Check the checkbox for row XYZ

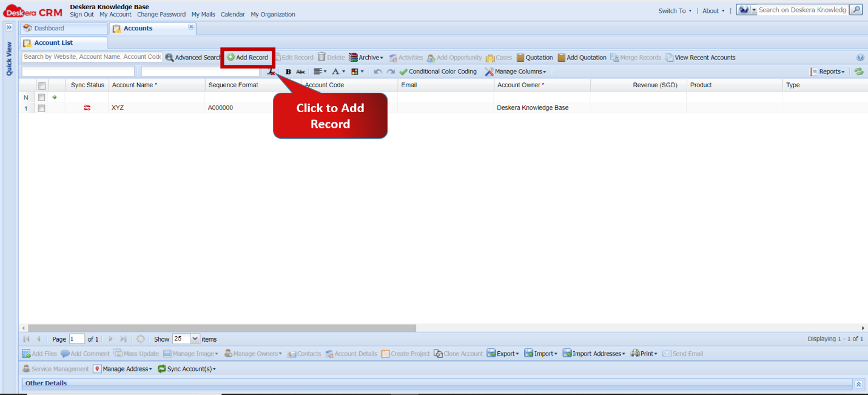41,107
